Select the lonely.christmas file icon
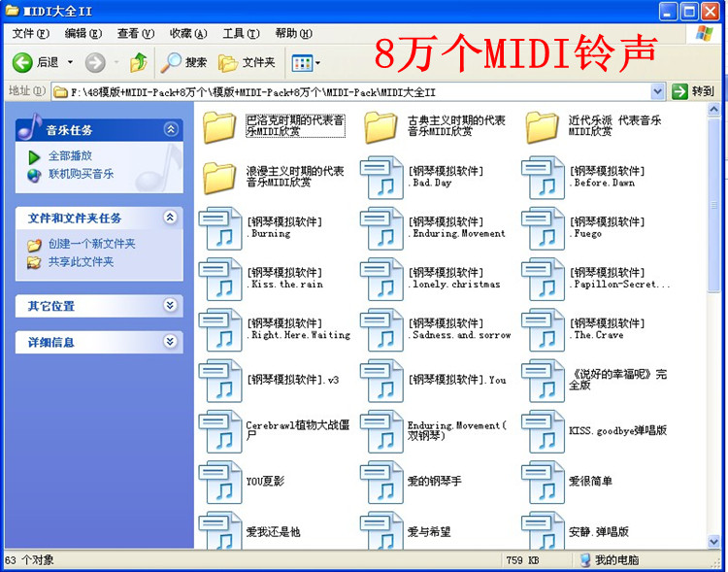Screen dimensions: 728x572 (381, 279)
